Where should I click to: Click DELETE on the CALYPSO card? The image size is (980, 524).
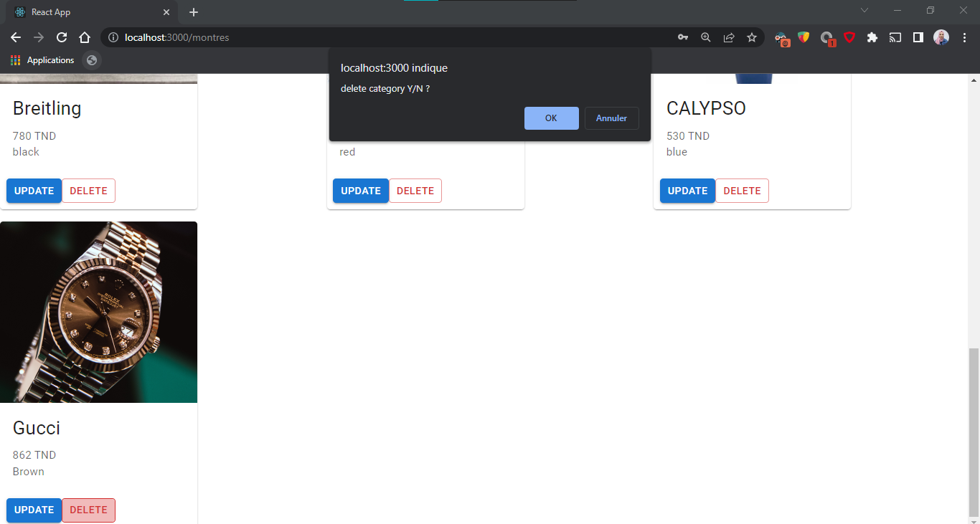click(743, 191)
